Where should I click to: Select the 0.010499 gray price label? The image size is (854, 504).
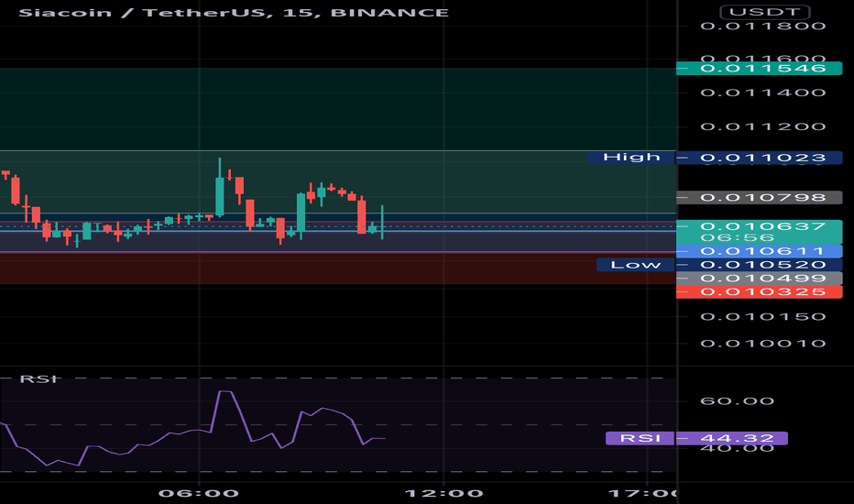[759, 279]
